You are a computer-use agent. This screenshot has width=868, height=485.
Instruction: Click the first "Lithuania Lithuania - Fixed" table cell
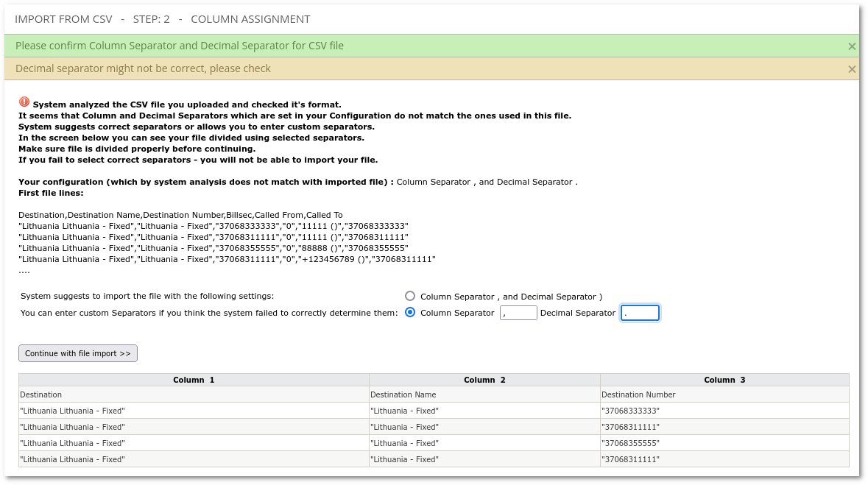pos(72,411)
